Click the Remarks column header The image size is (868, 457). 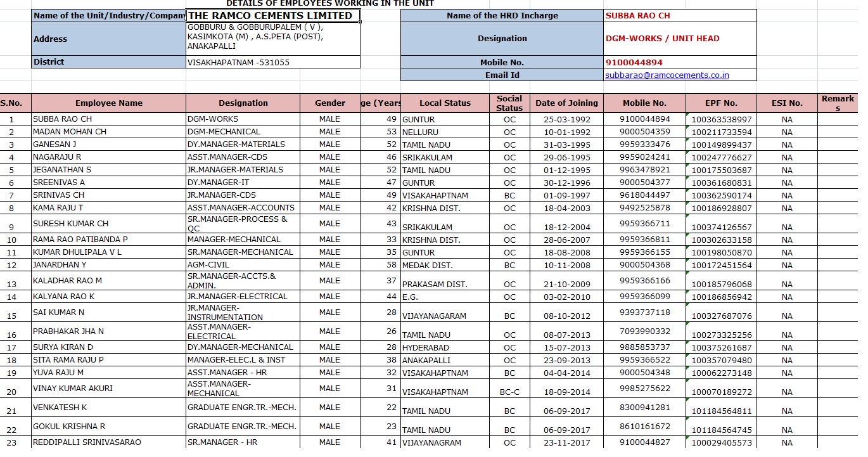coord(838,103)
